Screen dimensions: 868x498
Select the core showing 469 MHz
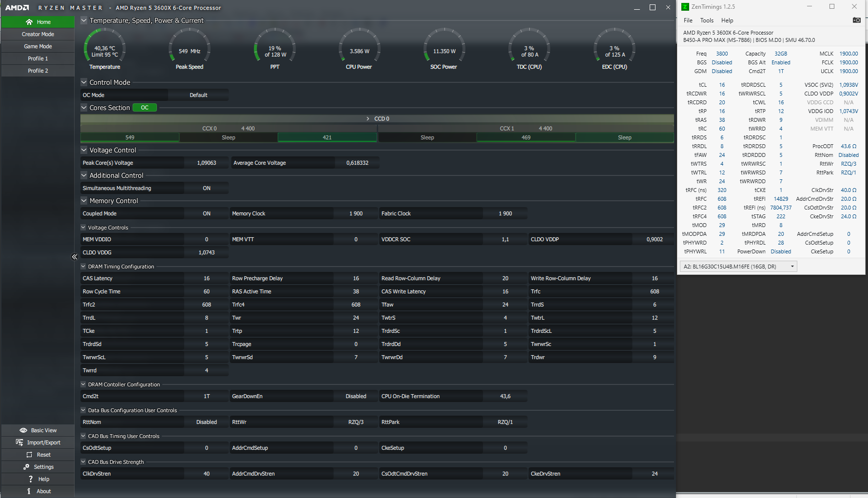point(526,137)
